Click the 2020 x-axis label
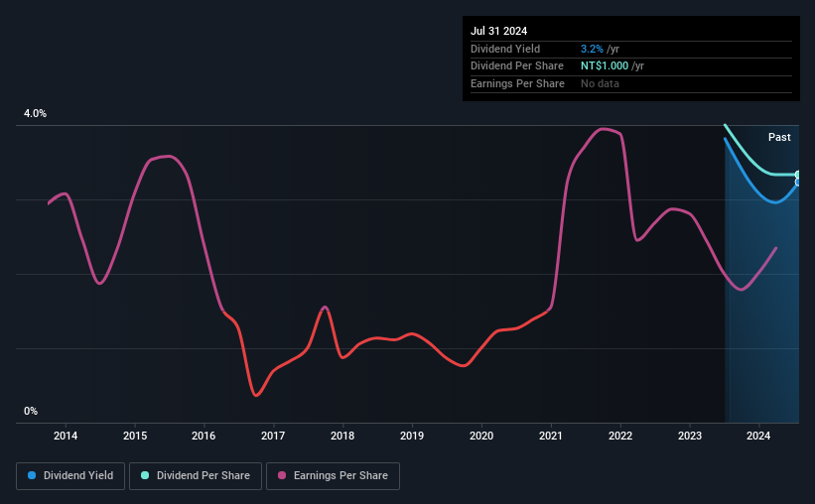Screen dimensions: 815x504 [x=481, y=436]
